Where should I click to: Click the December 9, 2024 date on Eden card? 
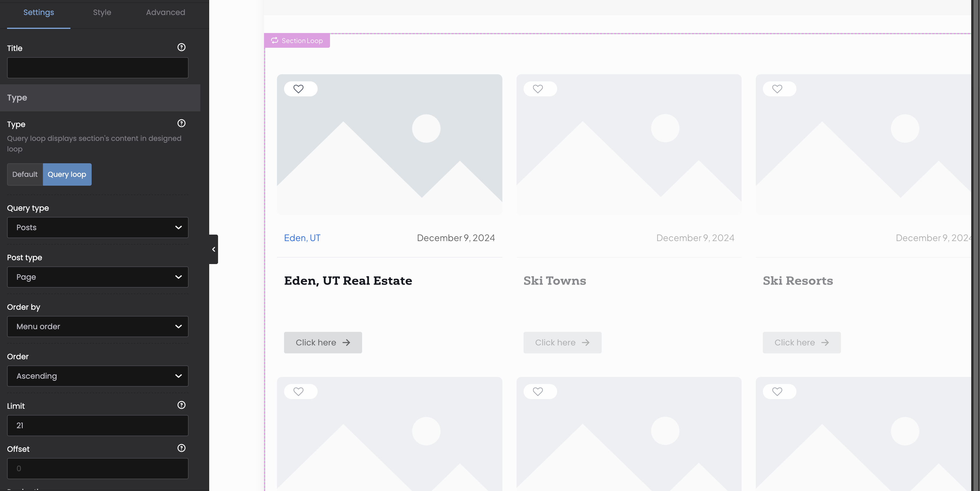coord(456,238)
